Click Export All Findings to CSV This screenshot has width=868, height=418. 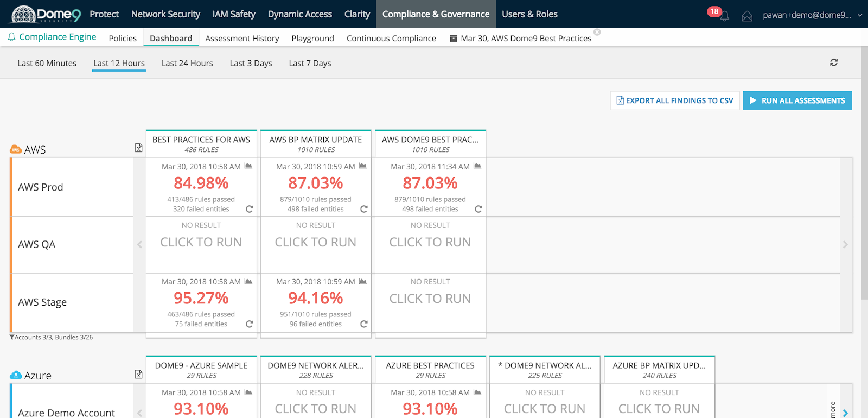pyautogui.click(x=675, y=100)
